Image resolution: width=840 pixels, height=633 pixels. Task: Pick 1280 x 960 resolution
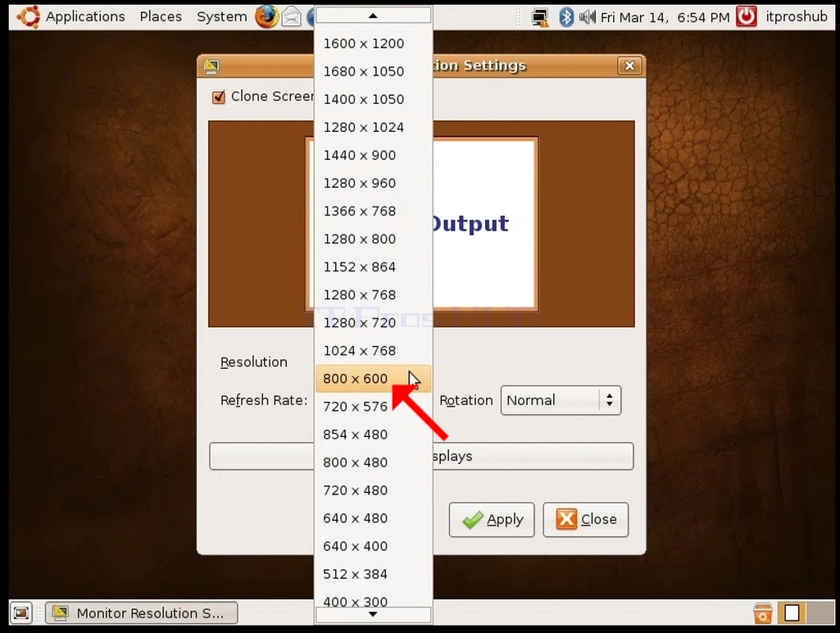pyautogui.click(x=373, y=183)
